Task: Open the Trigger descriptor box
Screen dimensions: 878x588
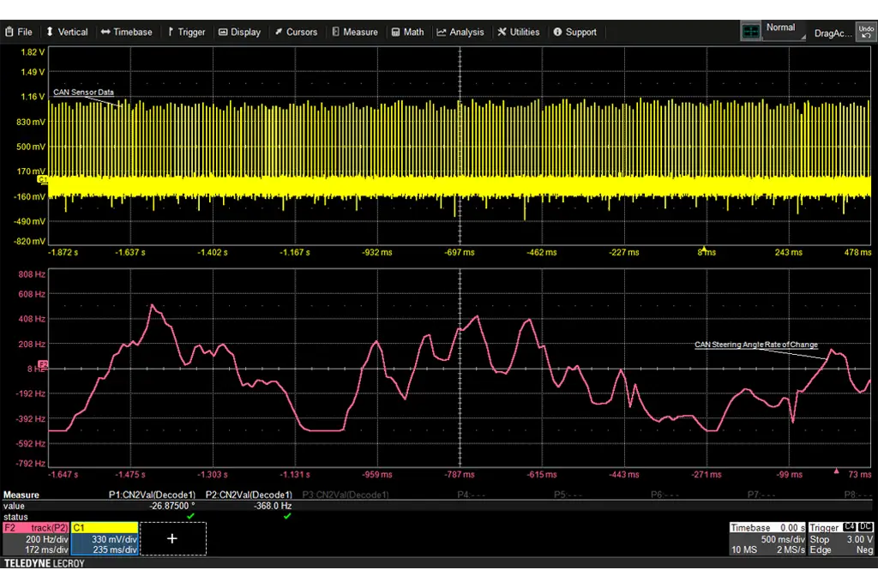Action: click(x=840, y=539)
